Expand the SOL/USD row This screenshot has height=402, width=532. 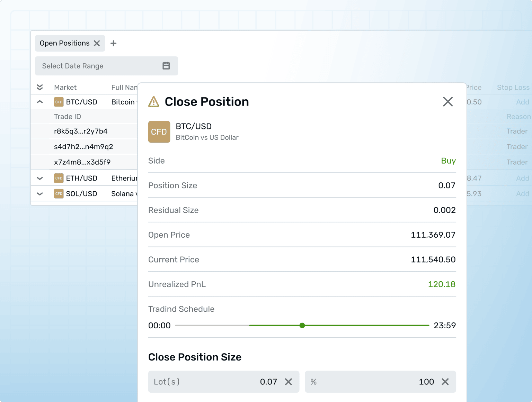pyautogui.click(x=40, y=194)
